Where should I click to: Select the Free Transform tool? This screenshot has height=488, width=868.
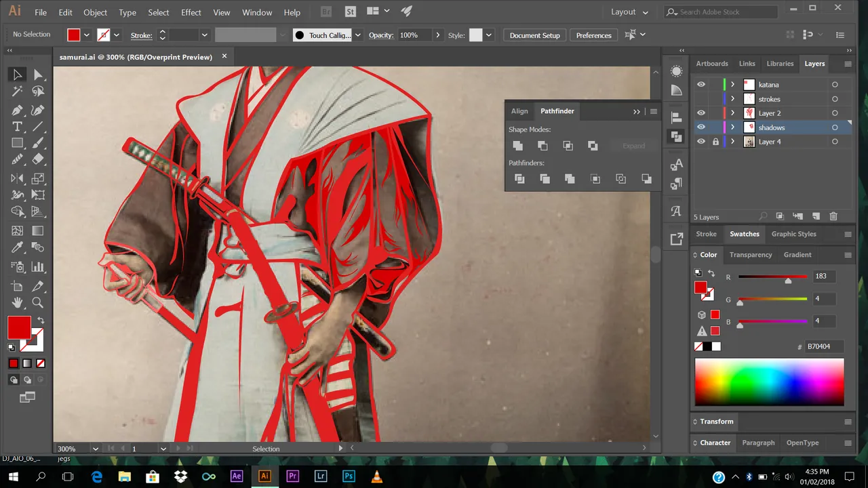tap(38, 195)
